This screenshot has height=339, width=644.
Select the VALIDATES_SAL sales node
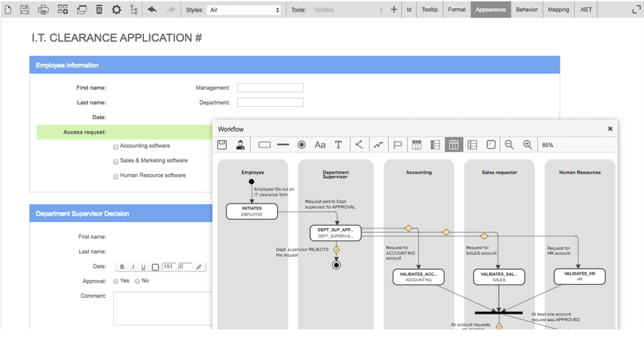tap(499, 277)
